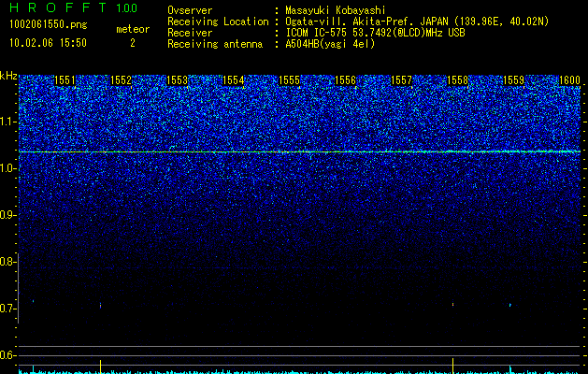The image size is (588, 374).
Task: Click the meteor echo dot below 1552
Action: coord(101,306)
